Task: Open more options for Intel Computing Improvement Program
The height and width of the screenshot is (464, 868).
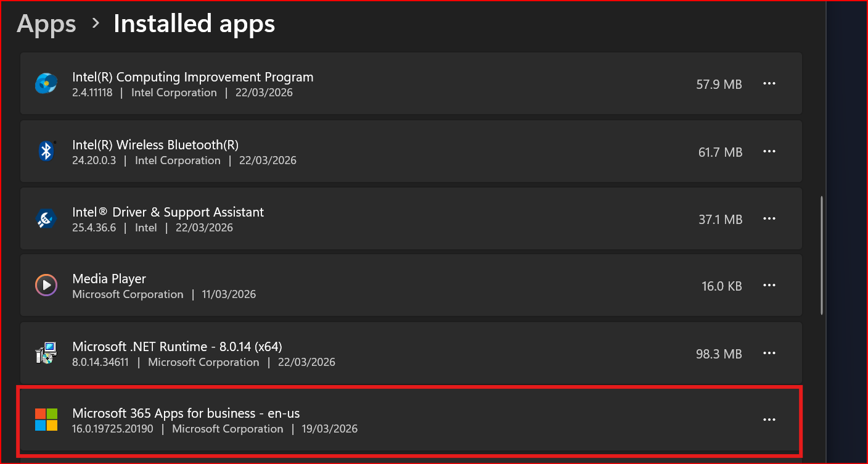Action: coord(769,84)
